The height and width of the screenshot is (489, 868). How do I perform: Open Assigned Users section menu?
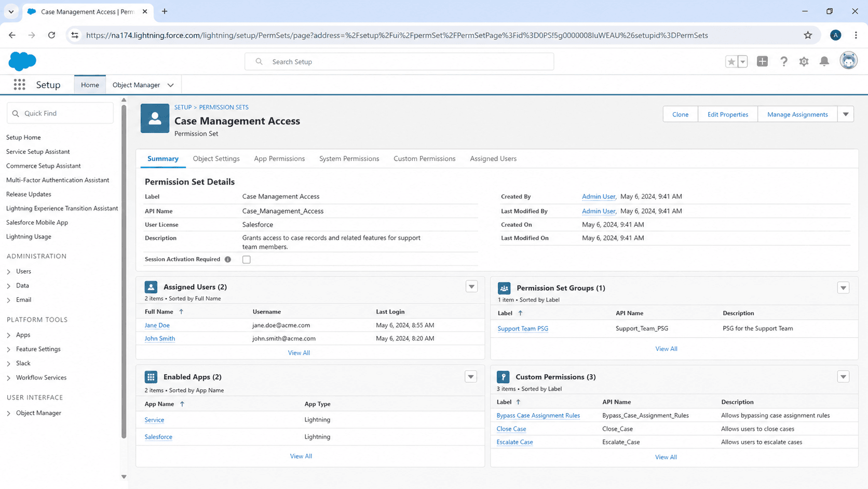pyautogui.click(x=471, y=287)
